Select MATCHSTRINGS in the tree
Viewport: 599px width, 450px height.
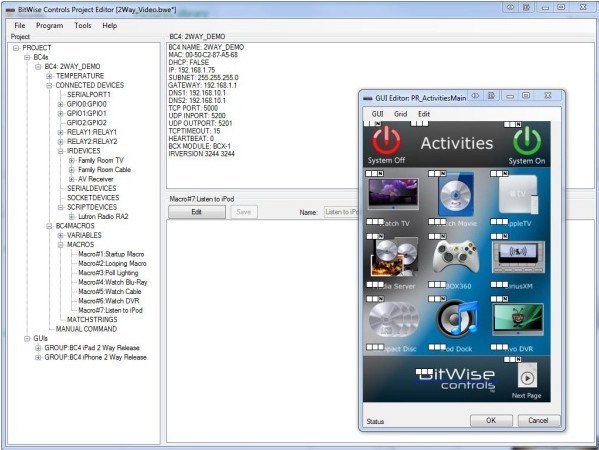(92, 320)
